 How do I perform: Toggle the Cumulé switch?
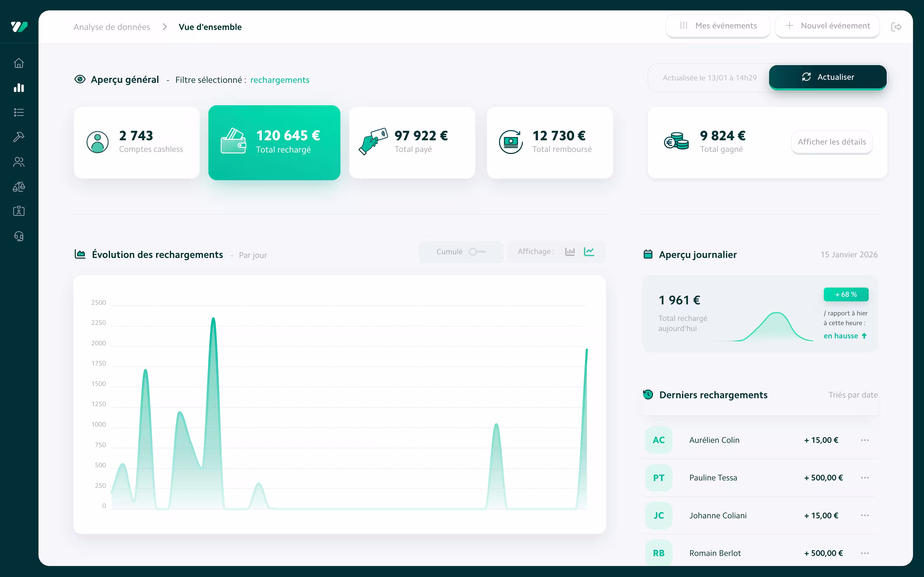(x=477, y=252)
